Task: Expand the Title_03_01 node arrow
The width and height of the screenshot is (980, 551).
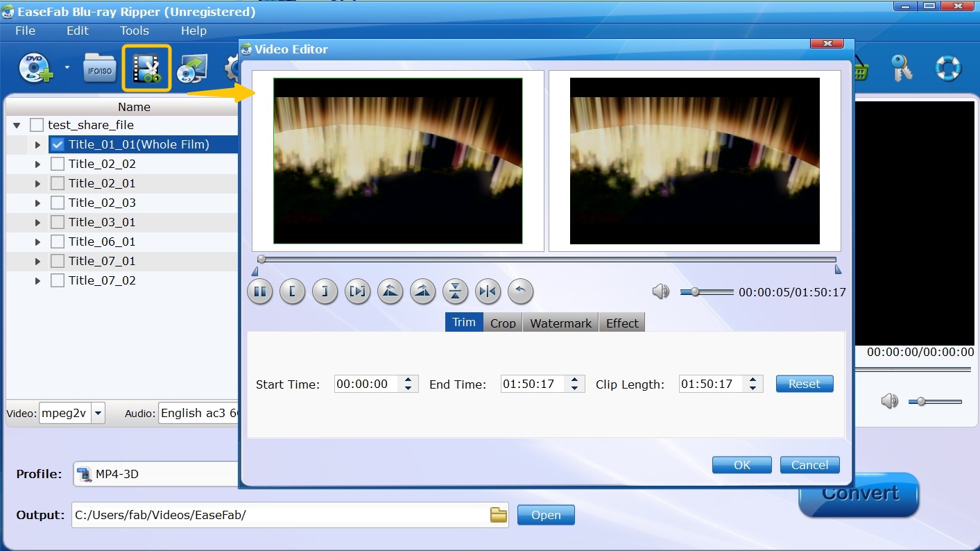Action: coord(37,223)
